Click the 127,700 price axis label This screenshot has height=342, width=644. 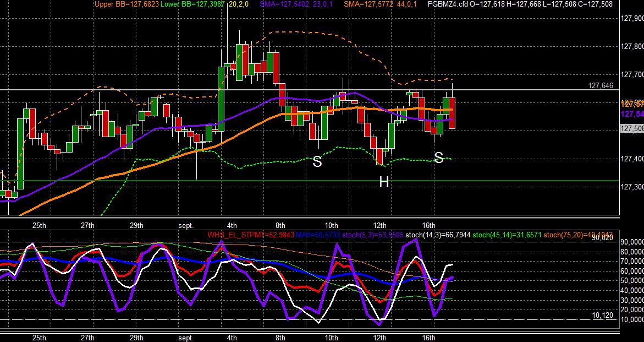coord(632,74)
